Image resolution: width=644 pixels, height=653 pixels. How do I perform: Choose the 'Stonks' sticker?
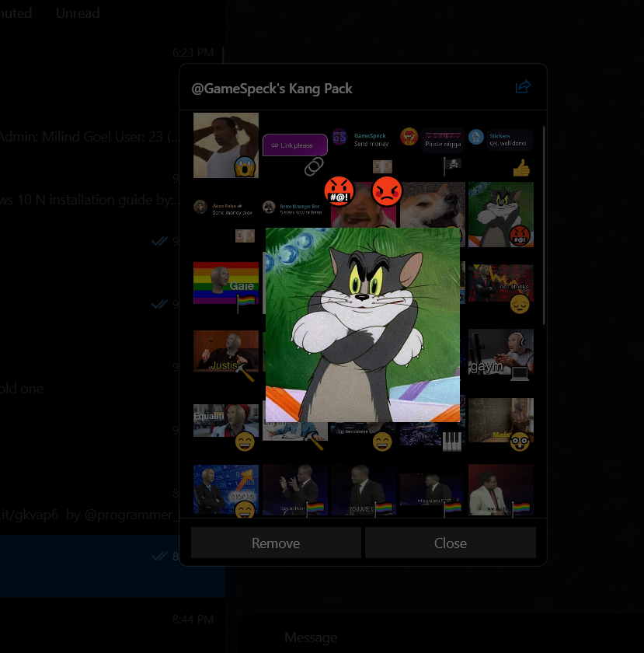pyautogui.click(x=226, y=490)
